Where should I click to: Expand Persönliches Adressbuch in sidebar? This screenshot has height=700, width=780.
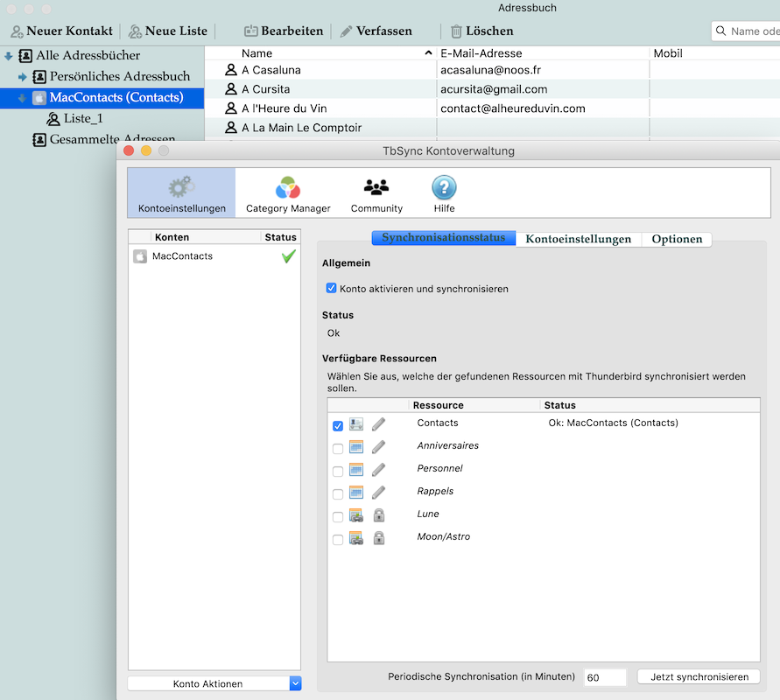23,77
